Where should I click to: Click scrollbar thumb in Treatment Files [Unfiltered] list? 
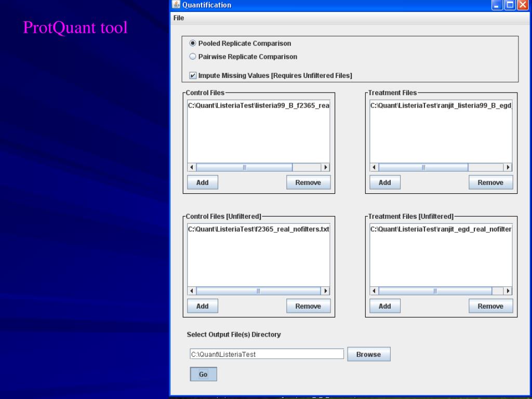tap(435, 291)
